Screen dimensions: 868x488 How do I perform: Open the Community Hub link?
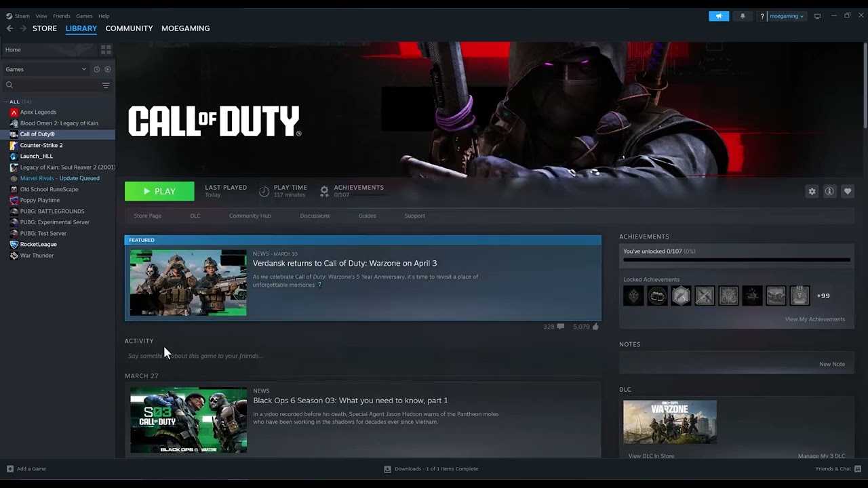point(250,216)
